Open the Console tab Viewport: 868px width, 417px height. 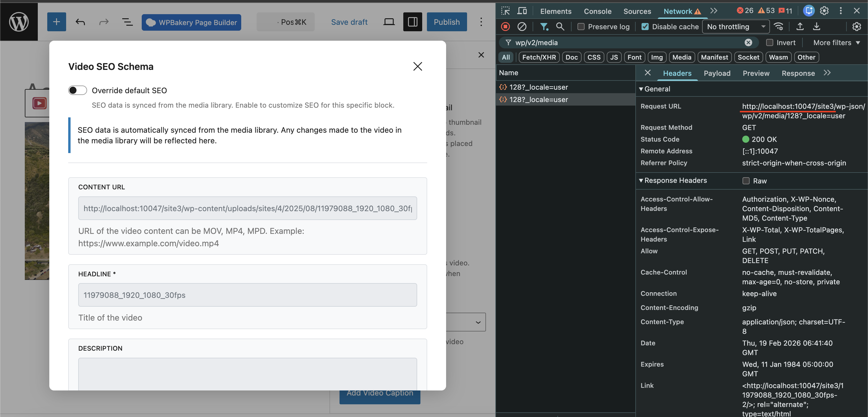tap(598, 11)
